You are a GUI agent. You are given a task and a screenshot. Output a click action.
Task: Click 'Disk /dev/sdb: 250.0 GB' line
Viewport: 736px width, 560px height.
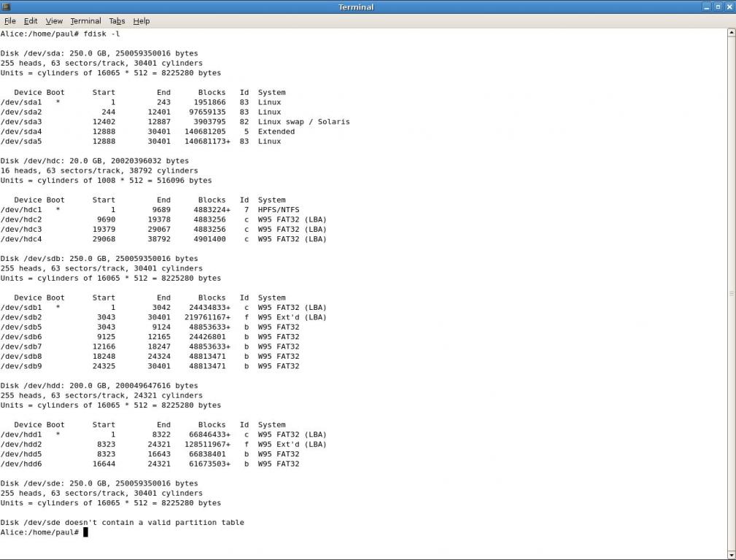pos(99,259)
